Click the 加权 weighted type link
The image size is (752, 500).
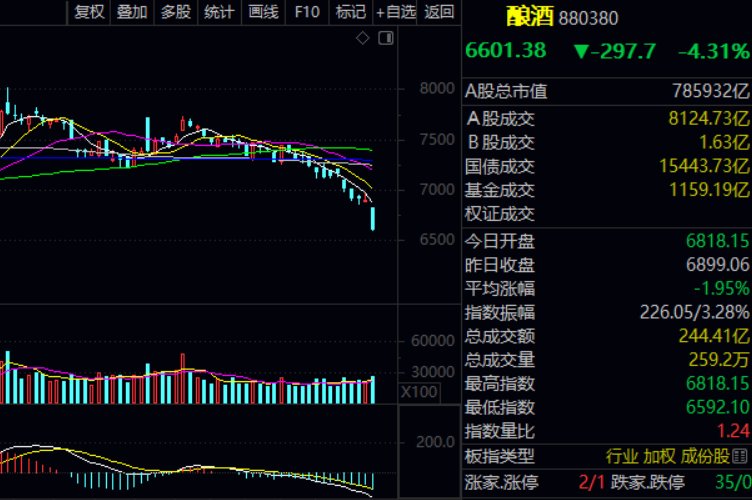[659, 456]
